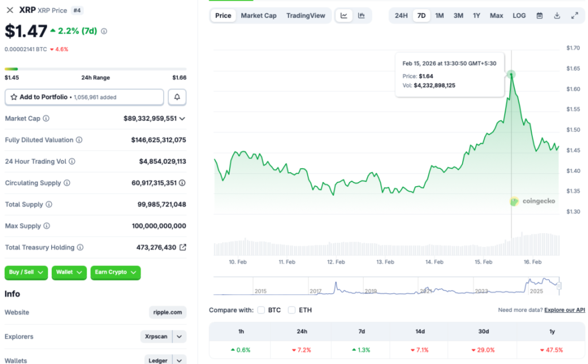Toggle LOG scale on chart
588x364 pixels.
point(519,16)
